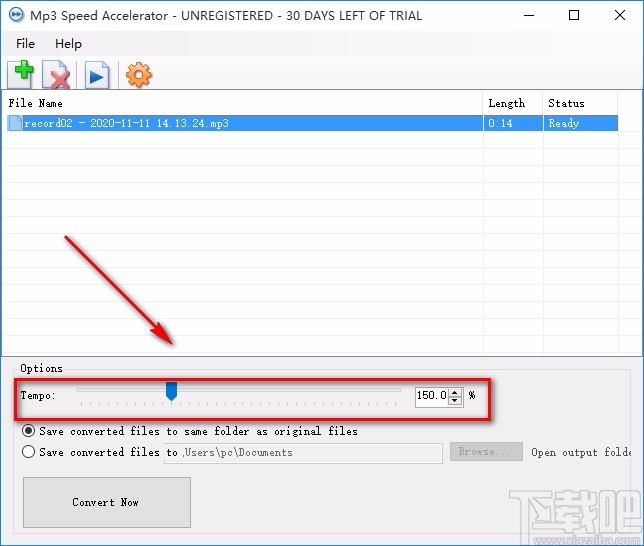Click the blue Play toolbar icon
The height and width of the screenshot is (546, 644).
[97, 75]
